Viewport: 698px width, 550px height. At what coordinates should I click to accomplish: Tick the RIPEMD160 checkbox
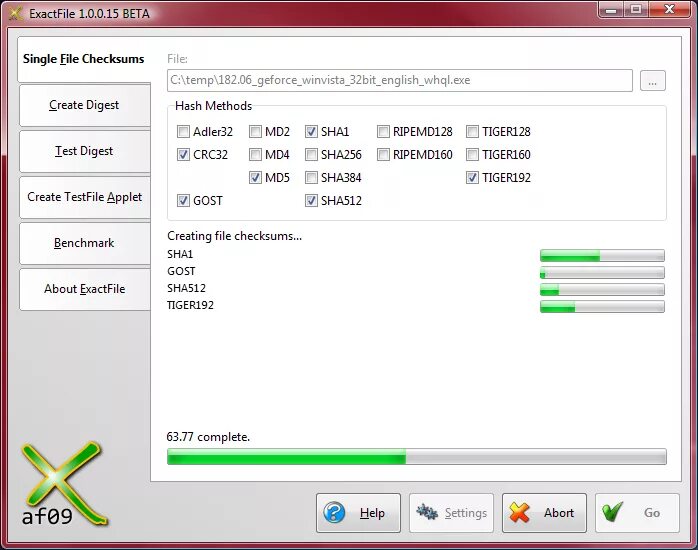[x=383, y=154]
